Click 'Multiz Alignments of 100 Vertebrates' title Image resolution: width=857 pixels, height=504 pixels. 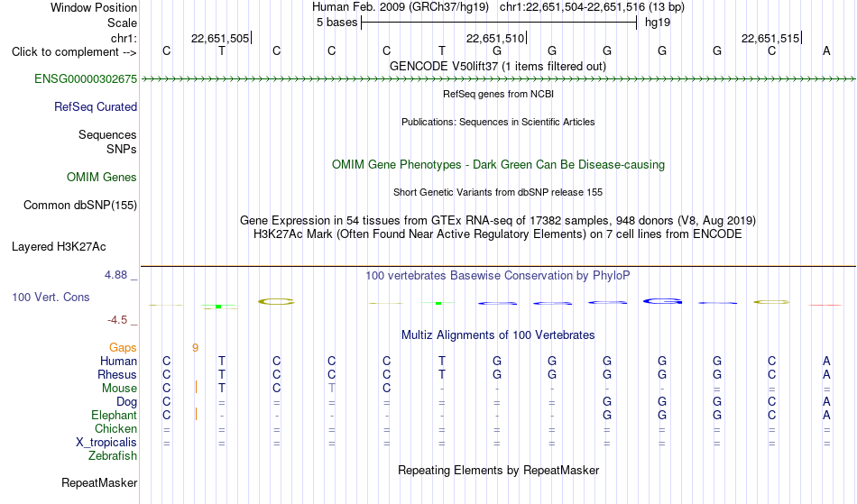498,334
